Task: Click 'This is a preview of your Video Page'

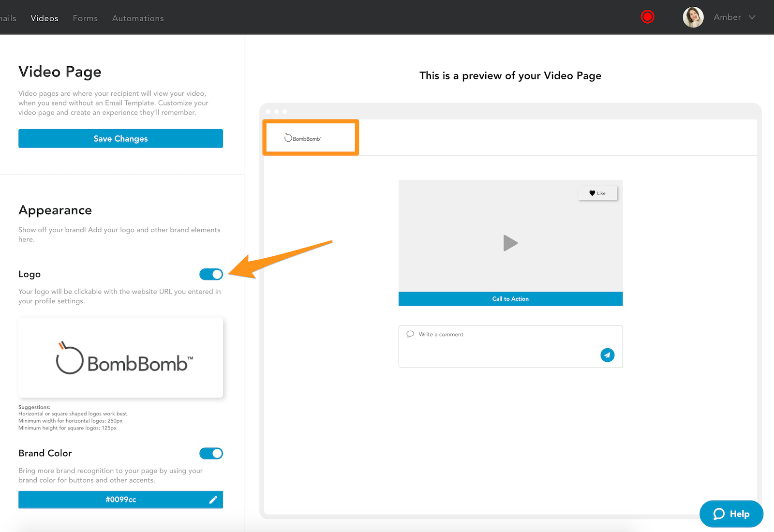Action: (x=510, y=75)
